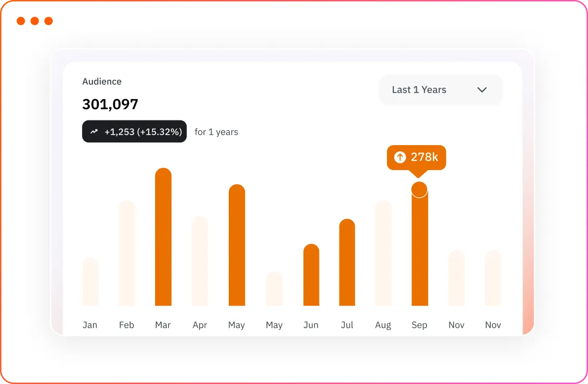The image size is (588, 384).
Task: Toggle the faded Aug bar
Action: 383,255
